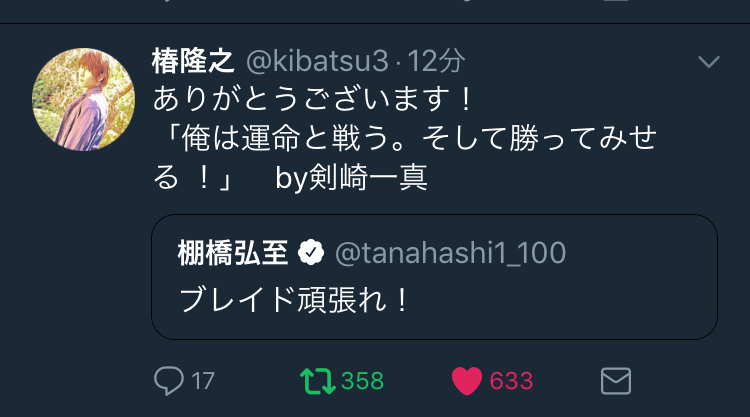The height and width of the screenshot is (417, 750).
Task: Click the quoted author name 棚橋弘至
Action: (232, 254)
